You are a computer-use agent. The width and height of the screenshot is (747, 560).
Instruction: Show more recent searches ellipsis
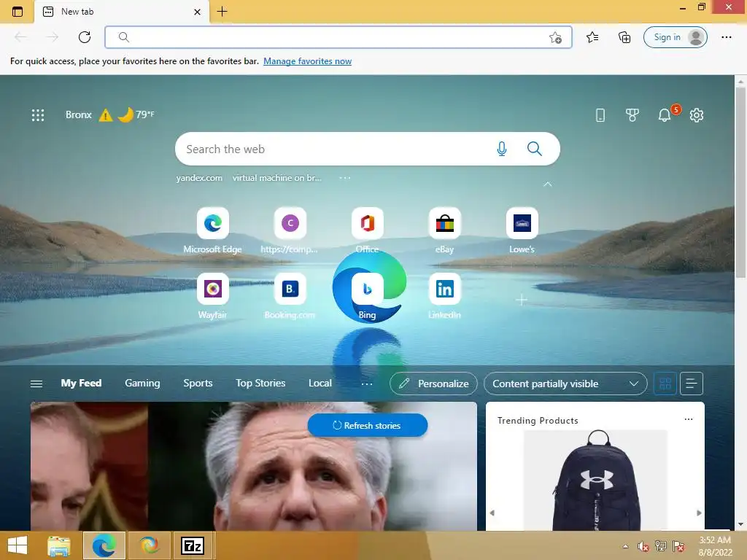click(345, 178)
